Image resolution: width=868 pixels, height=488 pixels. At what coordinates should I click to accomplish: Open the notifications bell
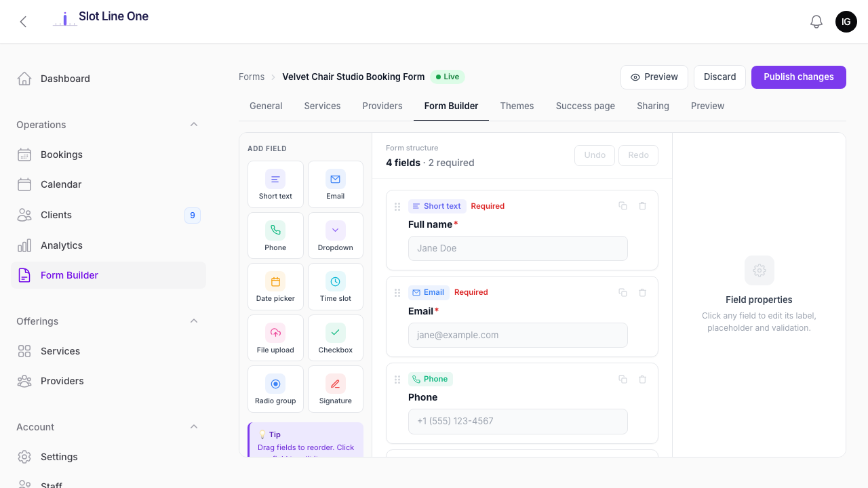[816, 22]
